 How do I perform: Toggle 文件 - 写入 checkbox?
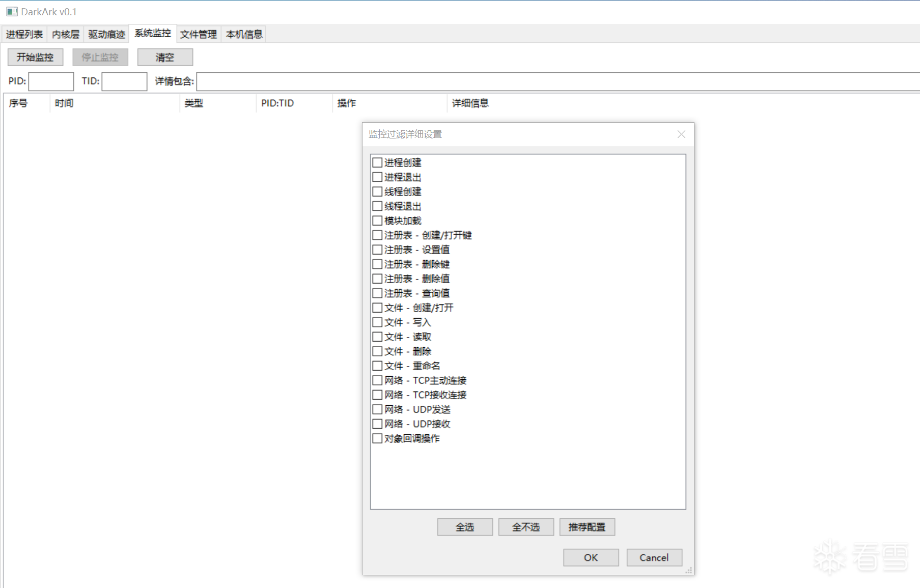(x=377, y=322)
